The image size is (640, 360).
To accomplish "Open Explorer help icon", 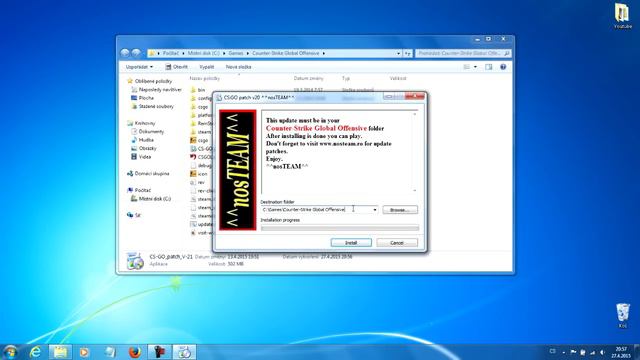I will click(x=503, y=67).
